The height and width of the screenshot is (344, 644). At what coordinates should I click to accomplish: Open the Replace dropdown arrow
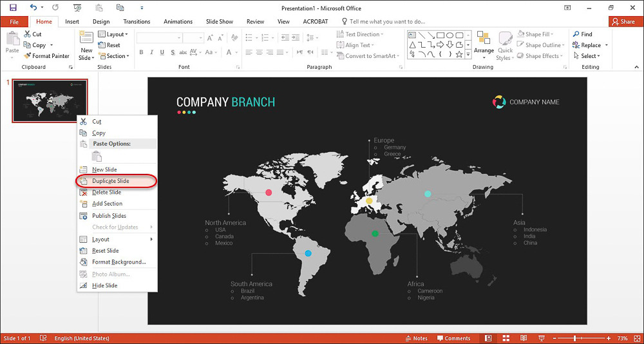[607, 45]
